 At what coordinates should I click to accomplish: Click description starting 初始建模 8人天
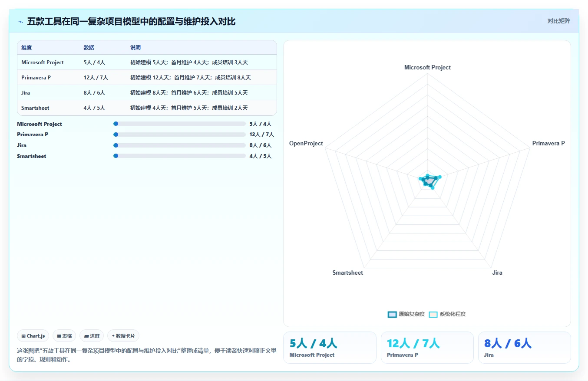189,93
